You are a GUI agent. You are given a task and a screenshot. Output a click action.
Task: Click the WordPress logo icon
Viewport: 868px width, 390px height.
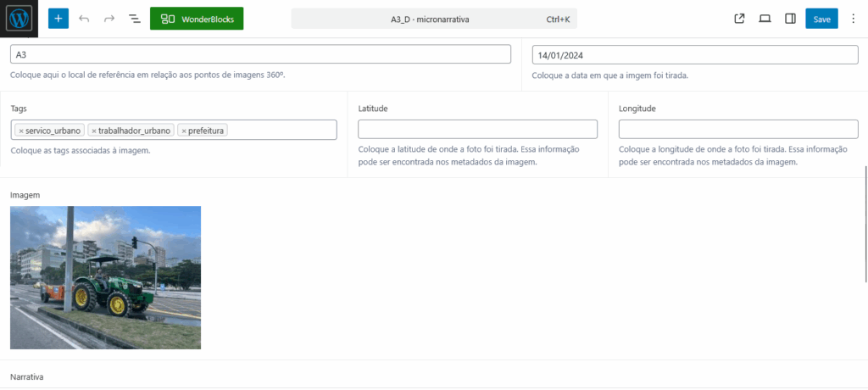19,19
